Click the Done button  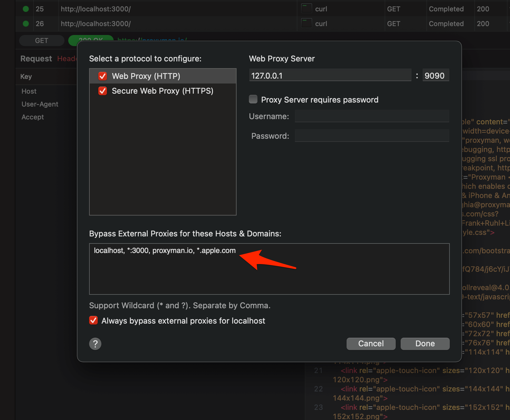point(425,344)
